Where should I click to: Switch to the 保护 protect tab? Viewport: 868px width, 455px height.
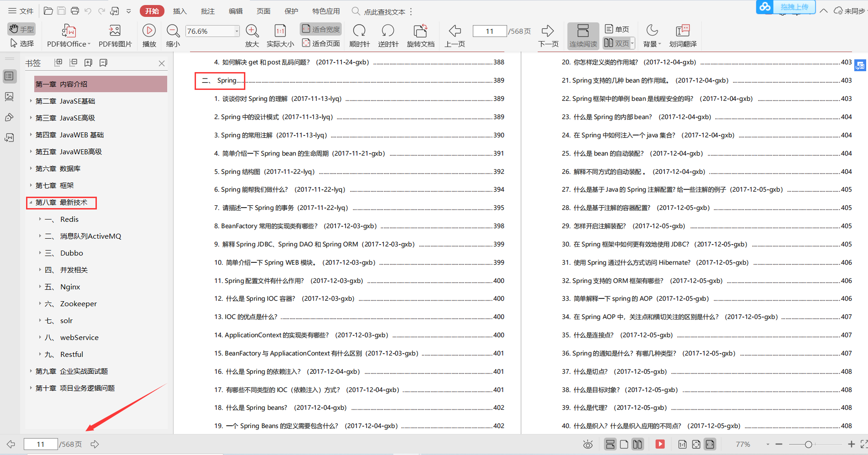click(x=291, y=11)
